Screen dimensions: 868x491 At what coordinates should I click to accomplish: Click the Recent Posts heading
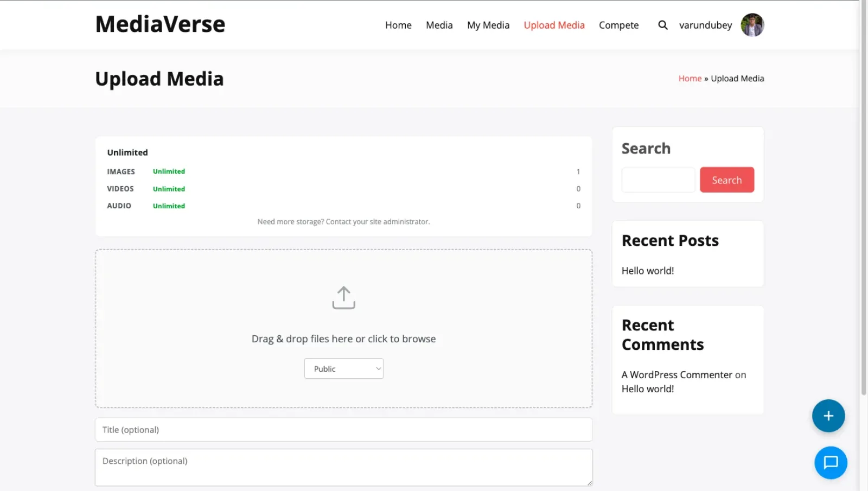670,240
